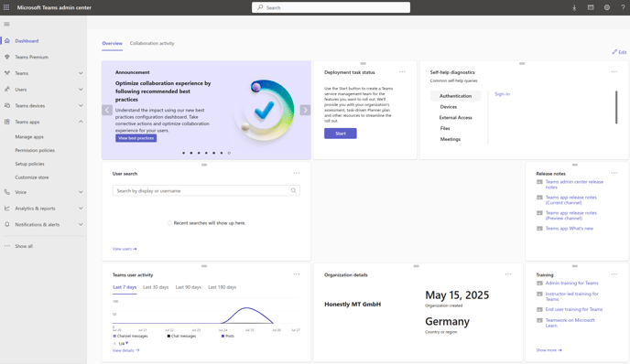This screenshot has width=630, height=364.
Task: Open Teams admin center release notes
Action: point(574,184)
